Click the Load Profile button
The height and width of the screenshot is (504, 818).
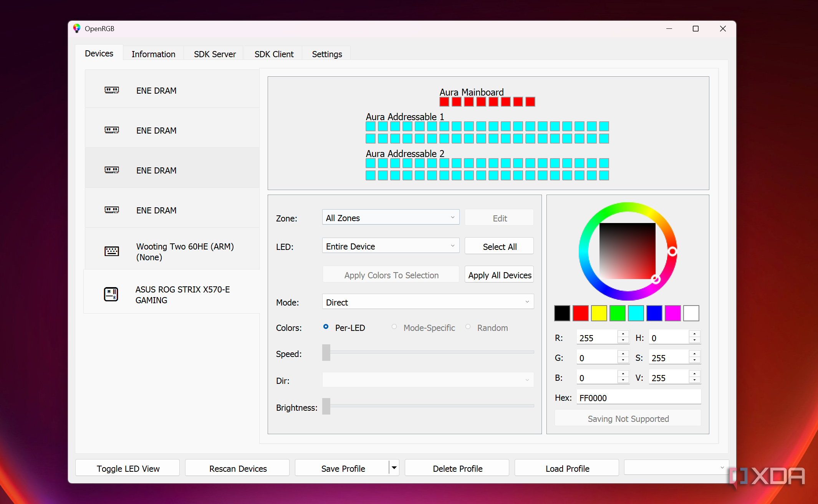tap(567, 468)
